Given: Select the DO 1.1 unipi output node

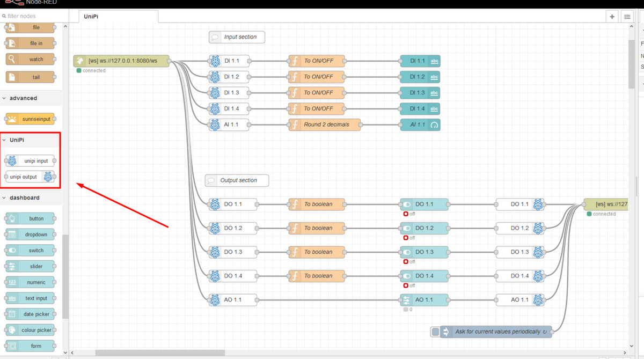Looking at the screenshot, I should click(520, 204).
